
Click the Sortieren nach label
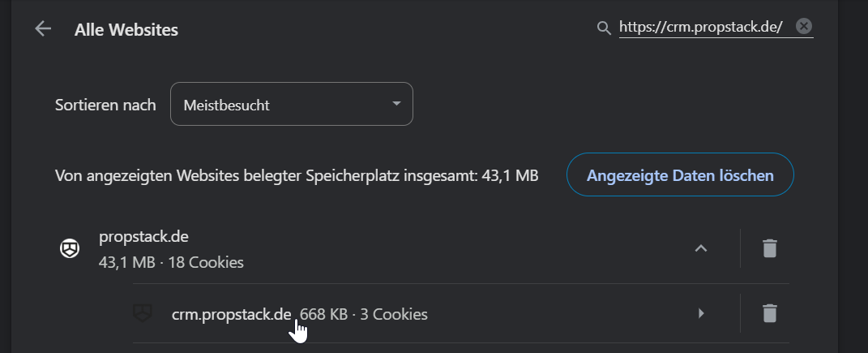point(105,105)
